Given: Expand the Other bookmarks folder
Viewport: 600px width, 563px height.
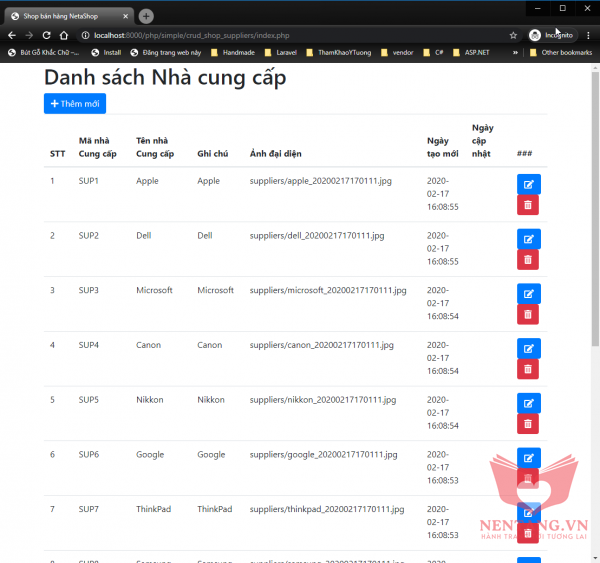Looking at the screenshot, I should 558,52.
